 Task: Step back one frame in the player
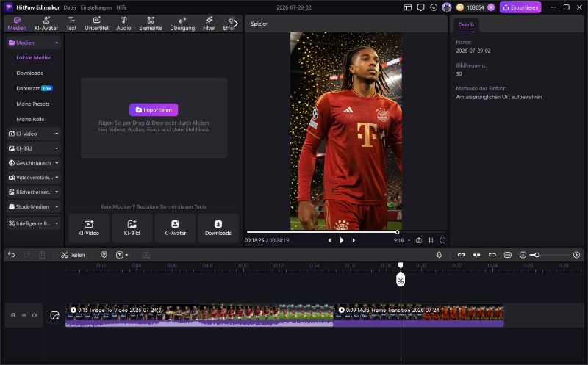click(329, 240)
